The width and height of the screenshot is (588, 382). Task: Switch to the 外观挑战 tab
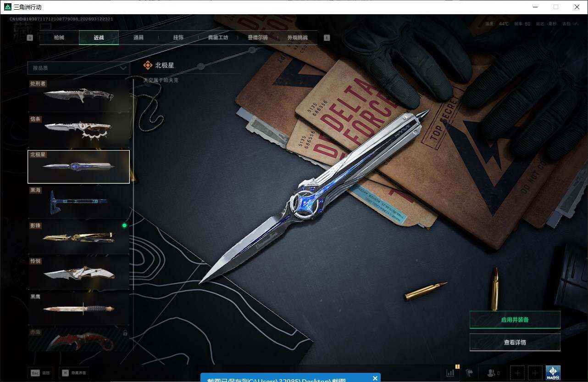(297, 38)
